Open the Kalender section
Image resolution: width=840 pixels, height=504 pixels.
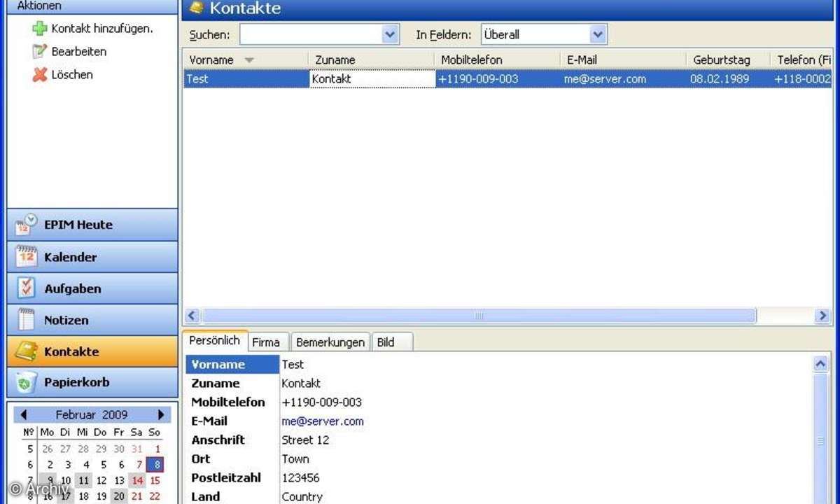click(x=92, y=257)
